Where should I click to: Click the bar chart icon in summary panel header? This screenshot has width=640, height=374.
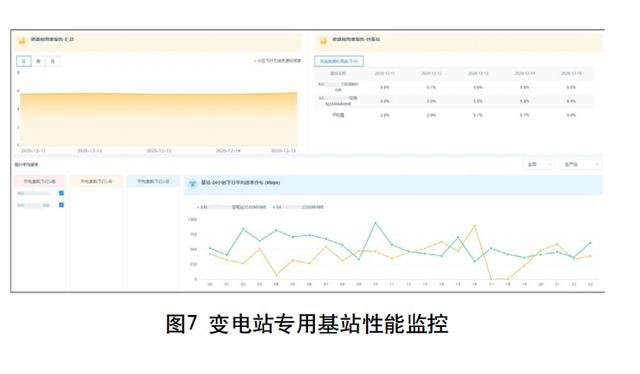click(x=22, y=40)
